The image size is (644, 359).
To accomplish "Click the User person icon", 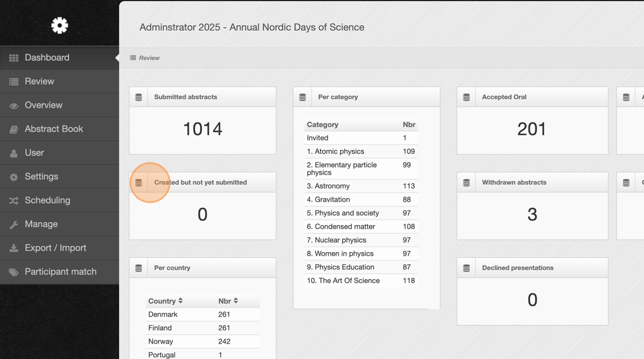I will [14, 153].
